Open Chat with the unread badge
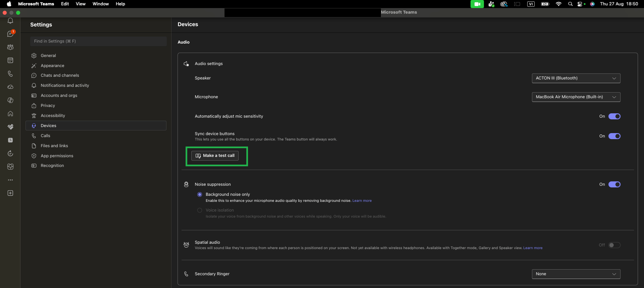 click(x=10, y=34)
